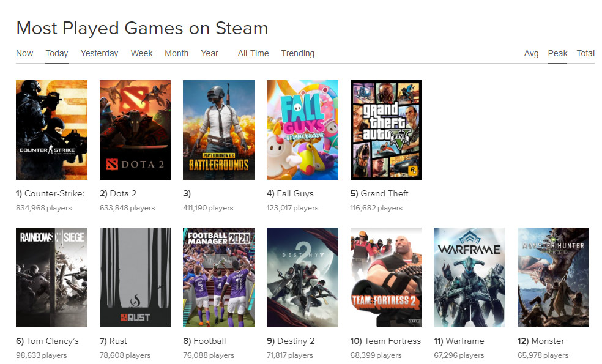Open the Rainbow Six Siege cover
This screenshot has width=602, height=364.
(51, 277)
